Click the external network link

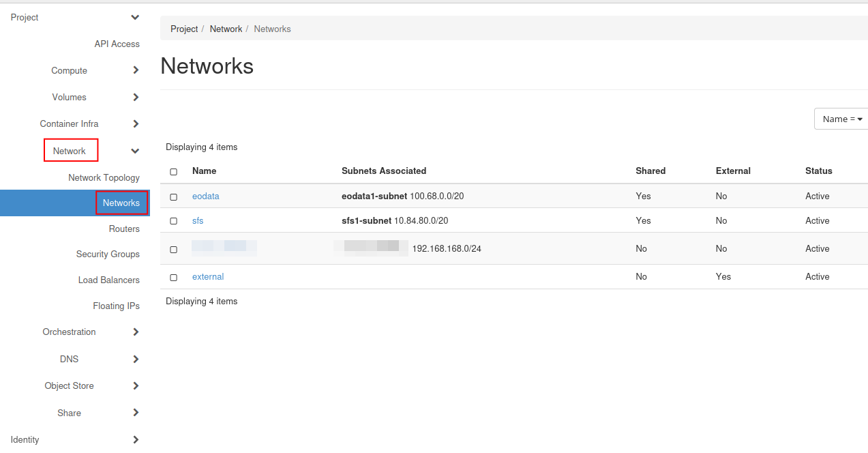pos(208,276)
